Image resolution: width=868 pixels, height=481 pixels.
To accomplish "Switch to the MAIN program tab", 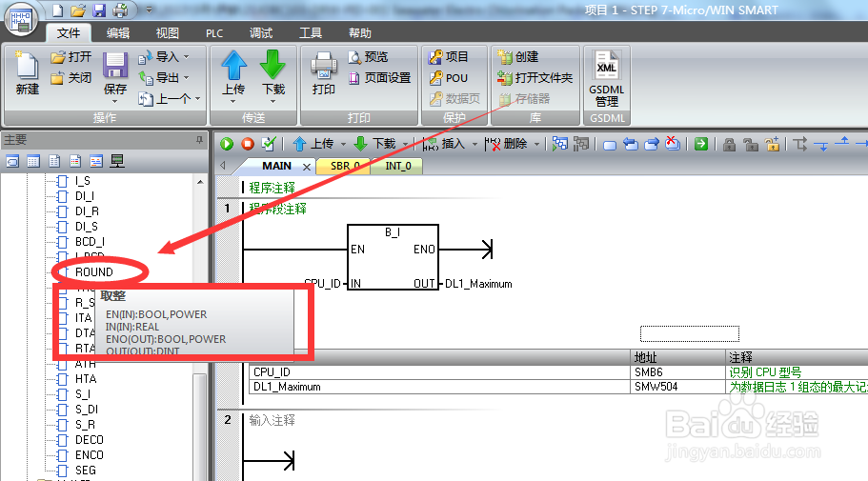I will pyautogui.click(x=276, y=166).
